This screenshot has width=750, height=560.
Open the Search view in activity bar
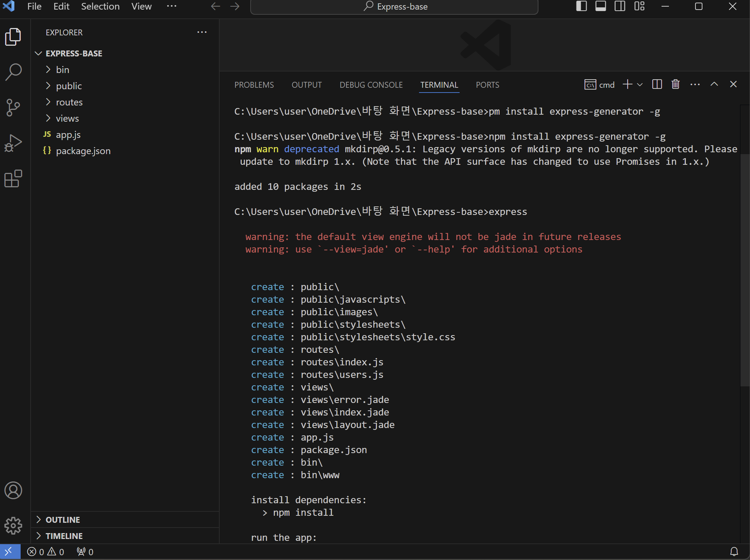tap(13, 72)
